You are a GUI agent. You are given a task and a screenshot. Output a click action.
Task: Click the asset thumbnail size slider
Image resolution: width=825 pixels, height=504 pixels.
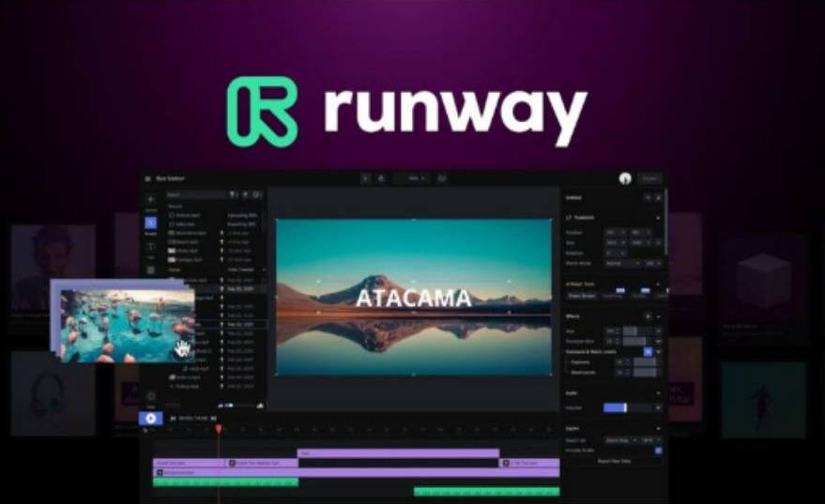tap(241, 405)
